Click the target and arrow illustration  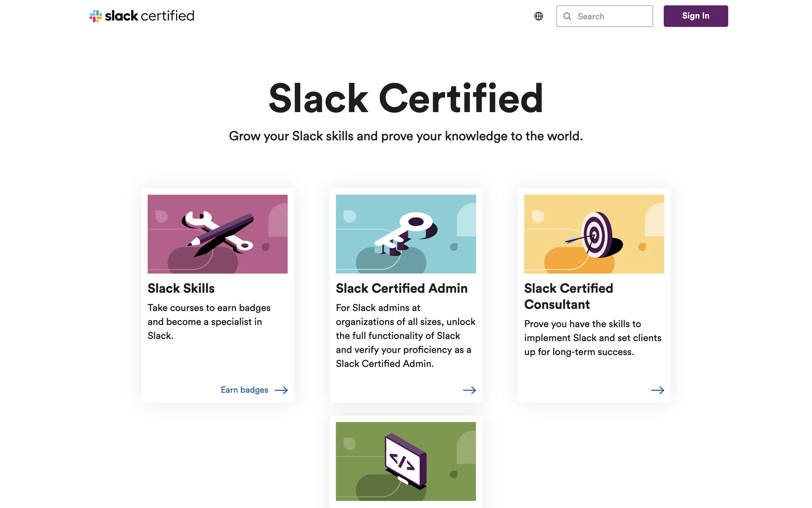point(594,234)
